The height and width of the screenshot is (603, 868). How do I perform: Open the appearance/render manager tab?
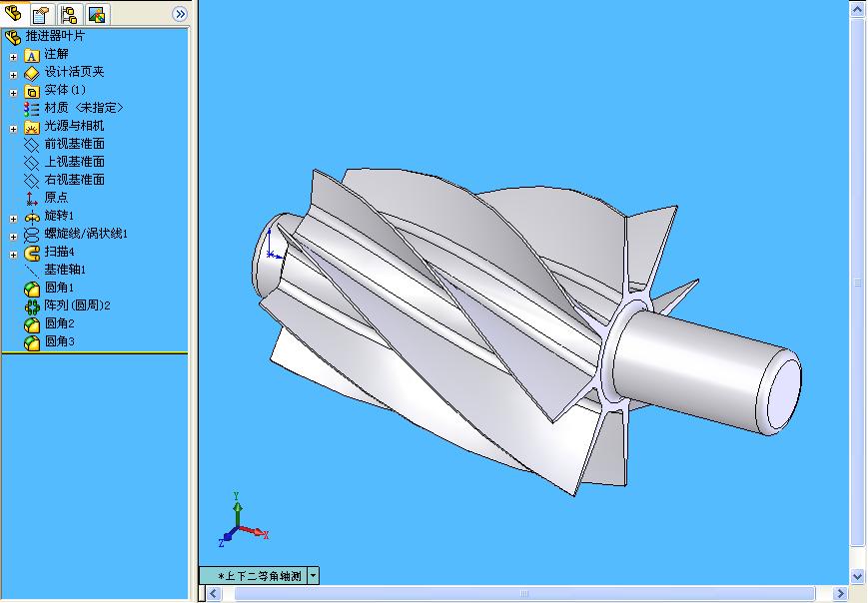pos(97,14)
